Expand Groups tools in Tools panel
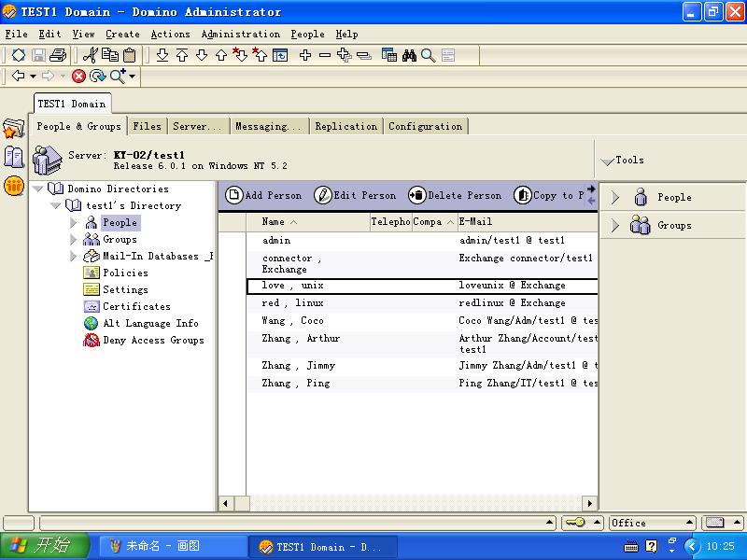This screenshot has width=747, height=560. [x=615, y=225]
